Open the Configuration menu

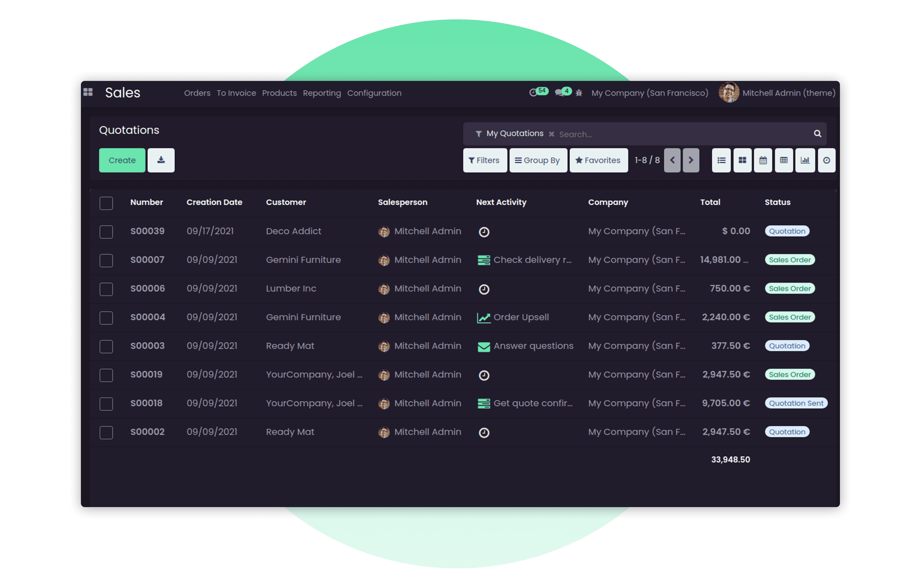coord(374,93)
